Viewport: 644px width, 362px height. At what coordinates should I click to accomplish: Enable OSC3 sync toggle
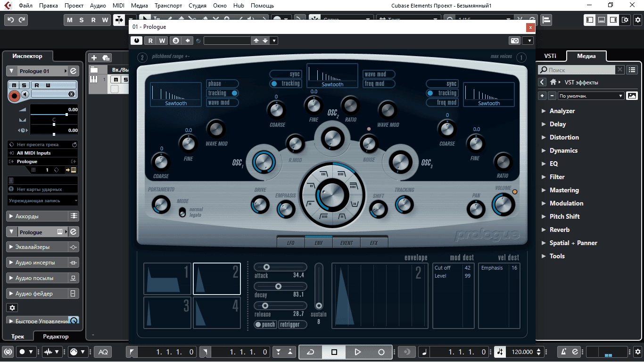(442, 84)
